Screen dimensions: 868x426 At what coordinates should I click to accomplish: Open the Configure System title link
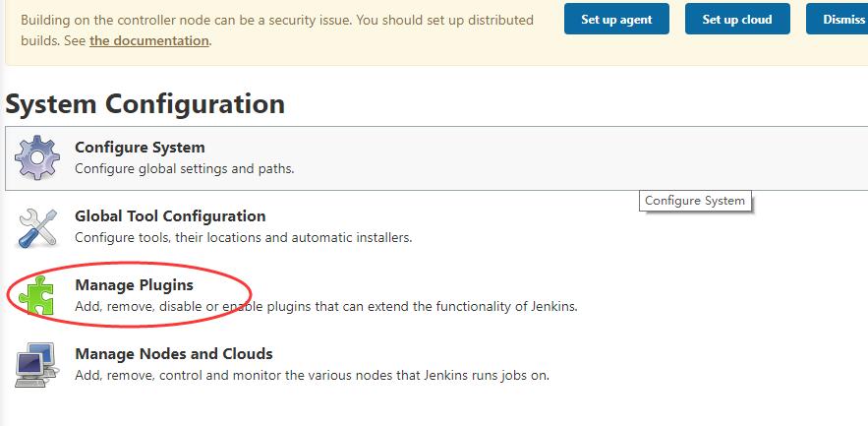coord(140,148)
